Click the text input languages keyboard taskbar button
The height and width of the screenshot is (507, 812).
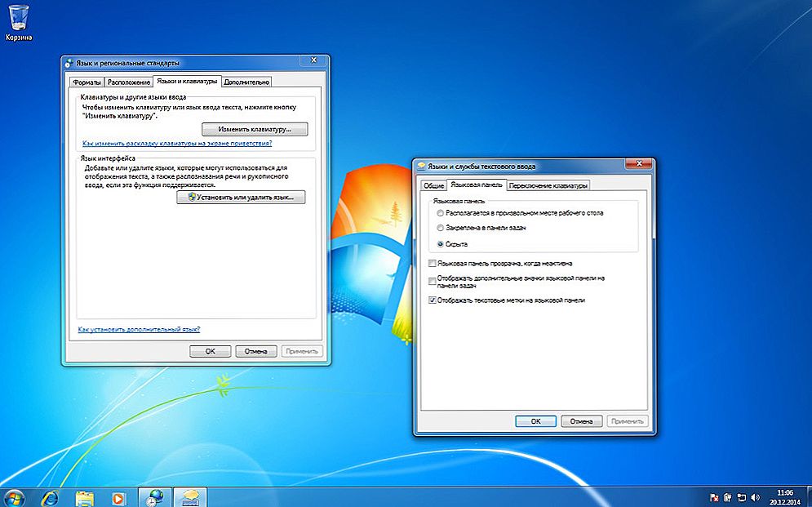[x=189, y=498]
